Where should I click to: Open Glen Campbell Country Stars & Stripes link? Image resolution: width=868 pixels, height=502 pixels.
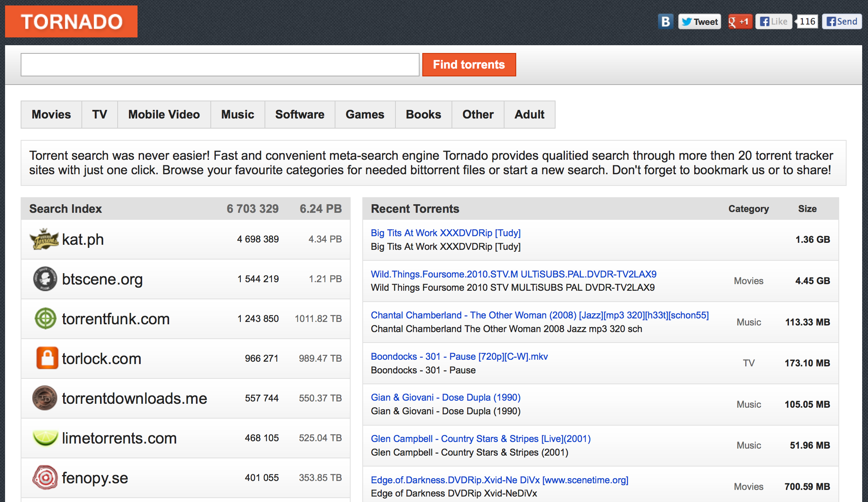[x=481, y=438]
